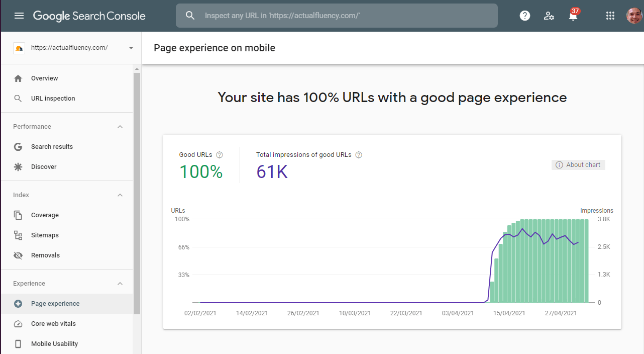
Task: Open the Help question mark icon
Action: pos(525,16)
